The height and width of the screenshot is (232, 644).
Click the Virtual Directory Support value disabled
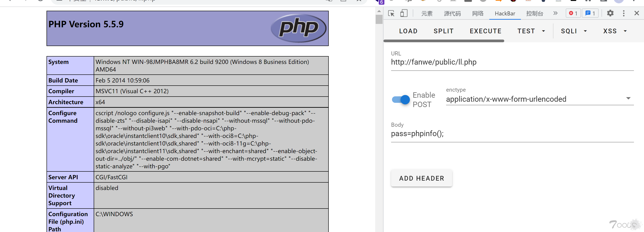pyautogui.click(x=107, y=188)
